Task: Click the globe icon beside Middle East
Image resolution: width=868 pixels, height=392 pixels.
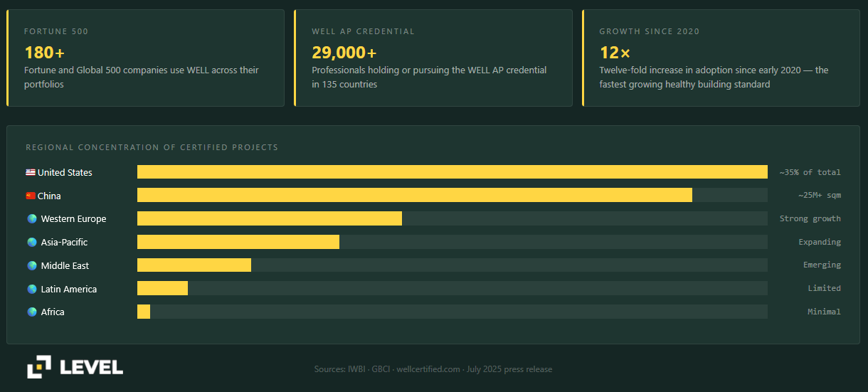Action: (x=32, y=265)
